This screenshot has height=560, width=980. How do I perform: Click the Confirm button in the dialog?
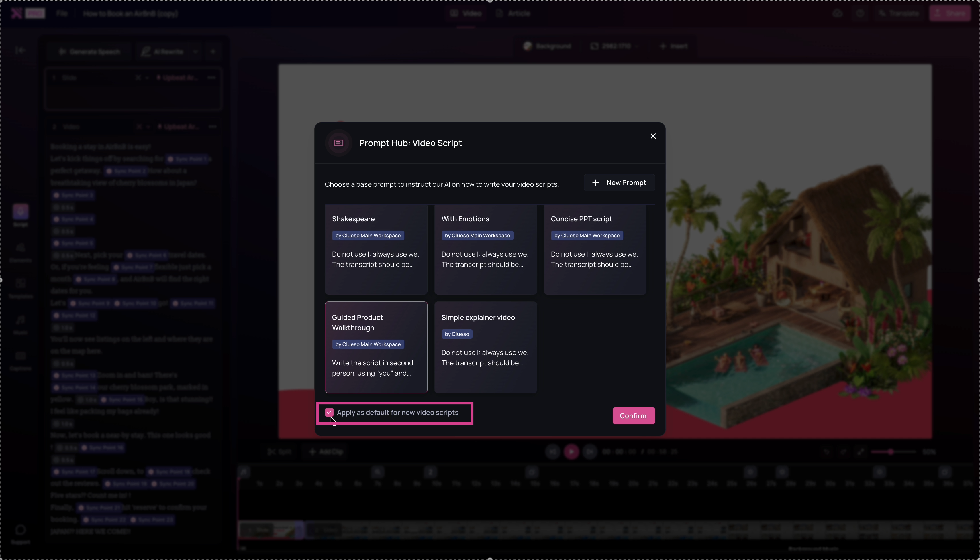click(x=634, y=416)
